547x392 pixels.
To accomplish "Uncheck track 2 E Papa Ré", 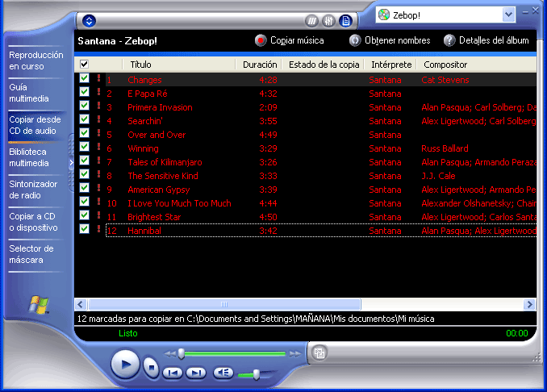I will [x=84, y=92].
